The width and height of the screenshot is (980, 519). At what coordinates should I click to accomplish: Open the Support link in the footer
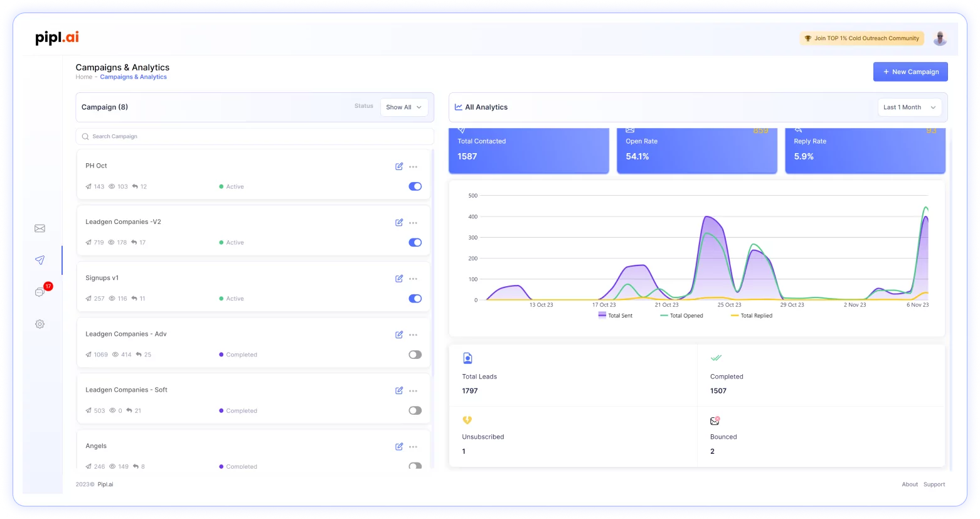tap(934, 484)
